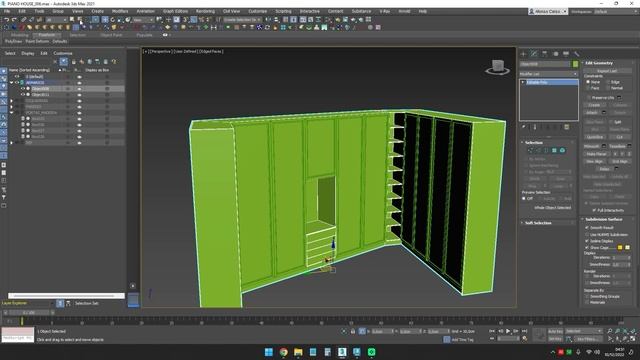Activate Select and Move tool
Screen dimensions: 640x360
tap(105, 20)
